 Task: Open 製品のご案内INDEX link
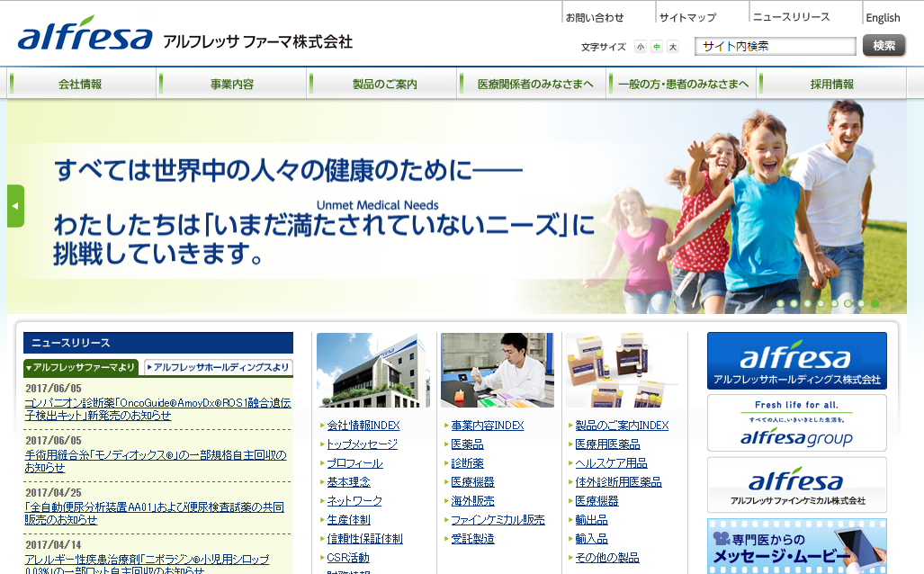[x=622, y=426]
